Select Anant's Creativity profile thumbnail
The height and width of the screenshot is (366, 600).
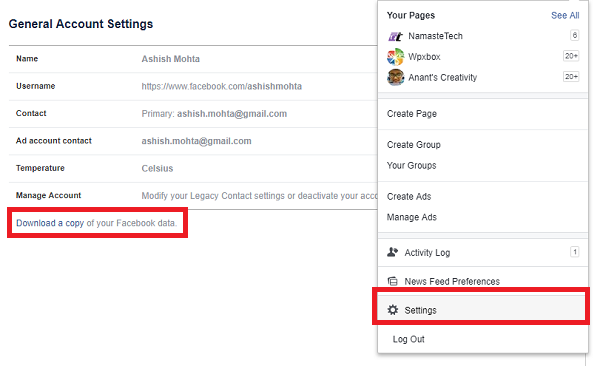(396, 77)
